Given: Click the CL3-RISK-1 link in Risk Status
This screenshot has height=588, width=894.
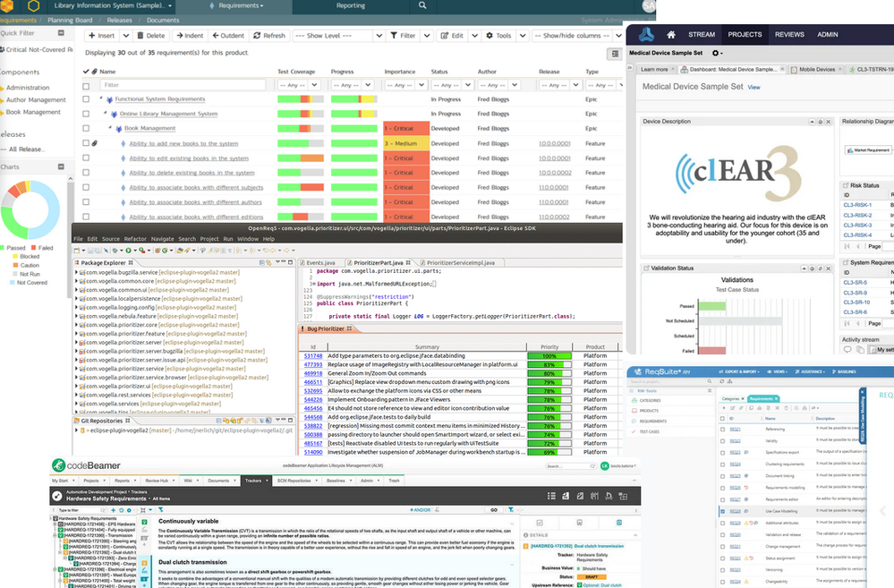Looking at the screenshot, I should [857, 205].
